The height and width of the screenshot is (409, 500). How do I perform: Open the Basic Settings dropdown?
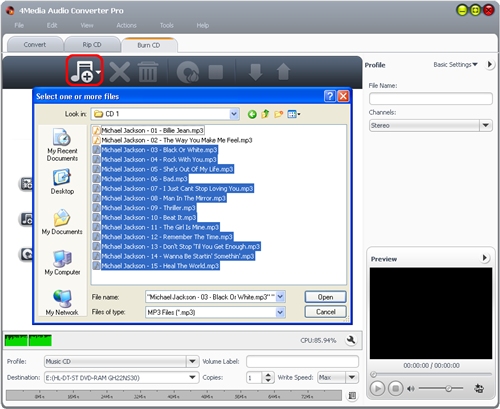[455, 65]
